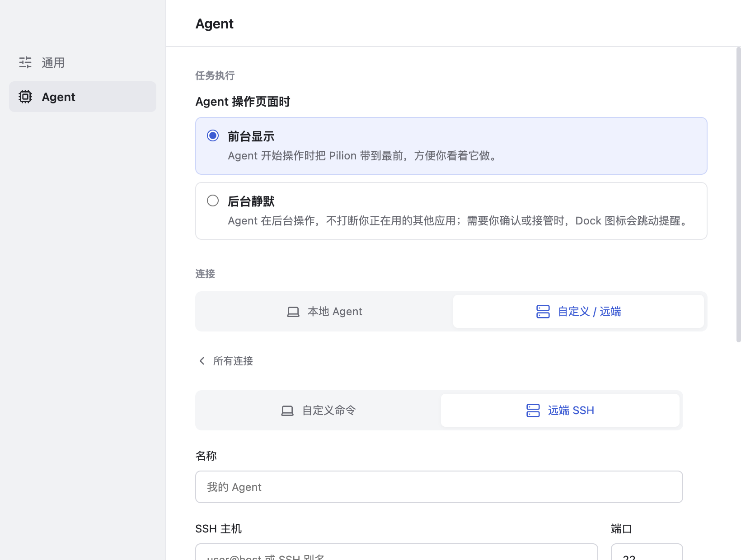Return to 所有连接 list

coord(225,361)
